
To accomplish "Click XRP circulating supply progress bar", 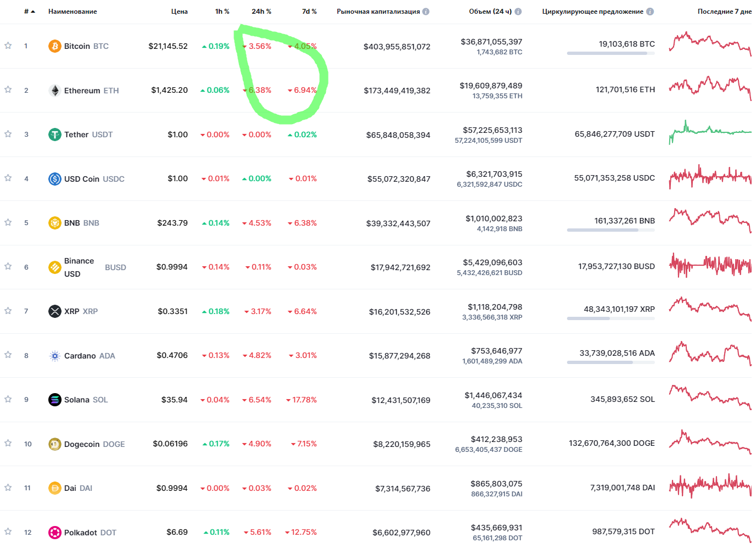I will point(611,318).
